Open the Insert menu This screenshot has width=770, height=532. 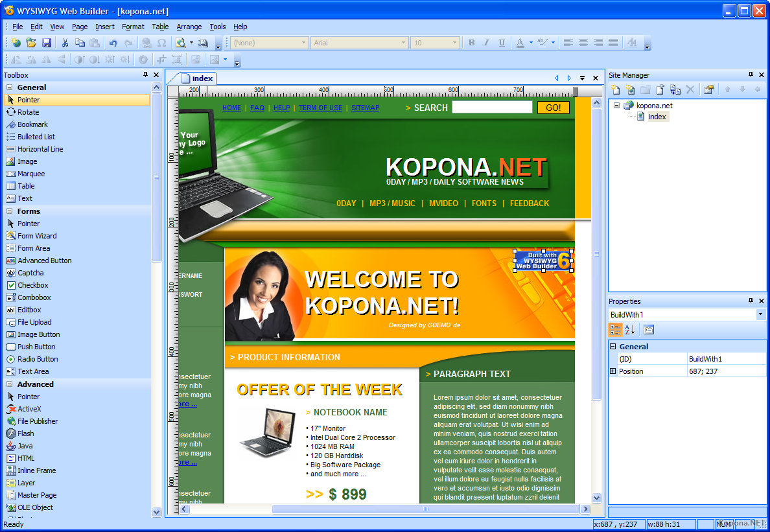(x=104, y=27)
